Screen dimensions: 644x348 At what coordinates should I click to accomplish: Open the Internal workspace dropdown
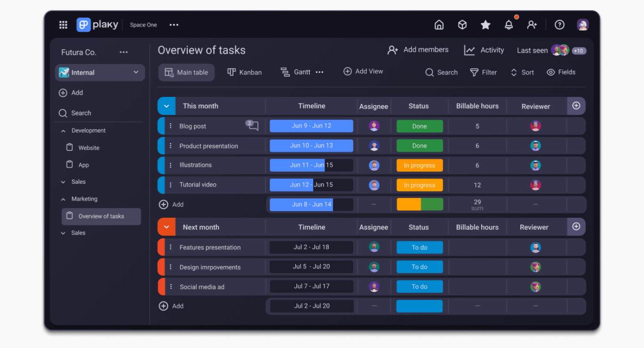pos(100,72)
